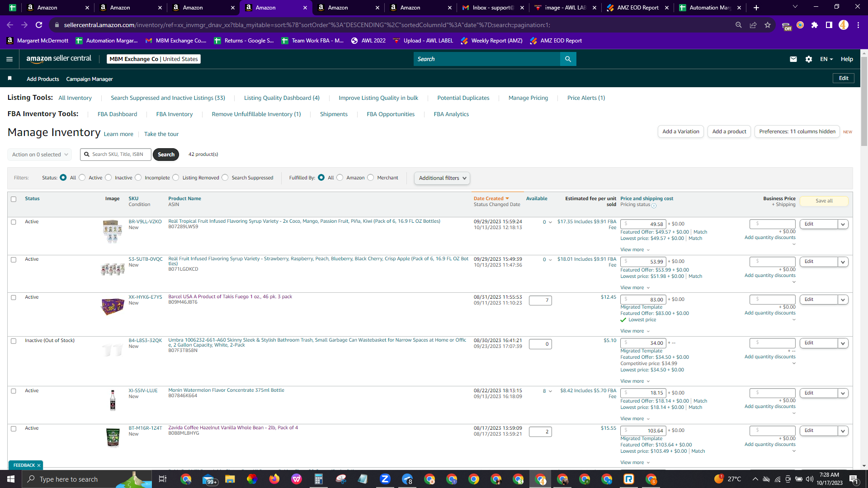868x488 pixels.
Task: Click the browser share page icon
Action: pos(753,25)
